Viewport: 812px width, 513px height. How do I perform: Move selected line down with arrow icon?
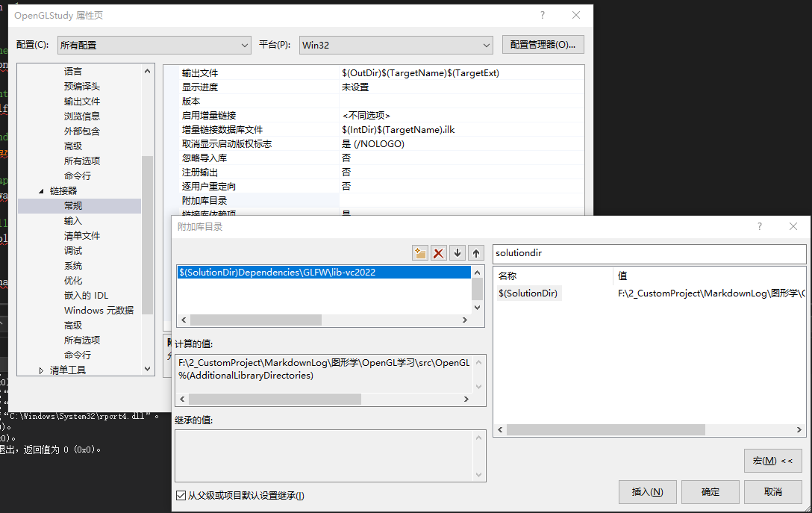point(457,253)
